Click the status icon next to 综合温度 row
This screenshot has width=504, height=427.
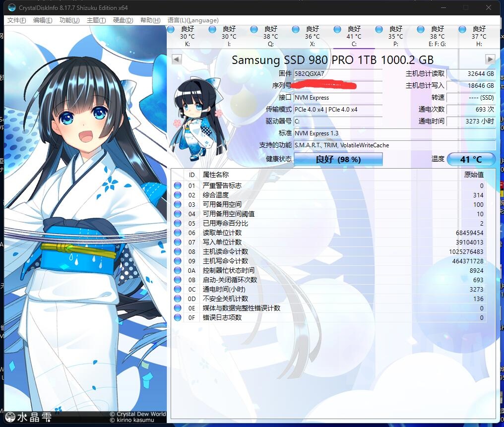click(177, 195)
